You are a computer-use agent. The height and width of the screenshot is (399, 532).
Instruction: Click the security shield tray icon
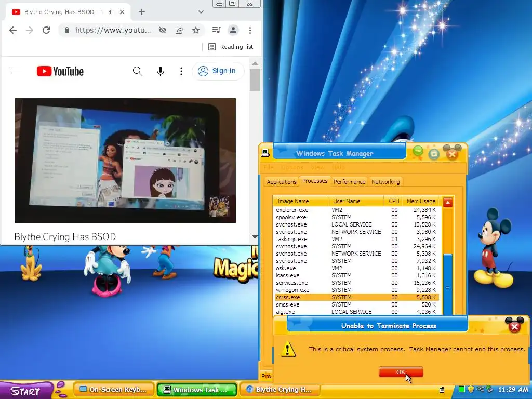point(471,390)
